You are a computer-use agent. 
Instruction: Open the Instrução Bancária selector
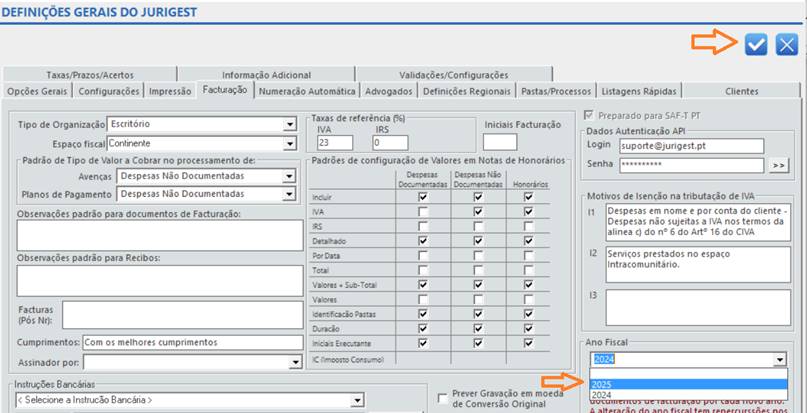pyautogui.click(x=357, y=400)
